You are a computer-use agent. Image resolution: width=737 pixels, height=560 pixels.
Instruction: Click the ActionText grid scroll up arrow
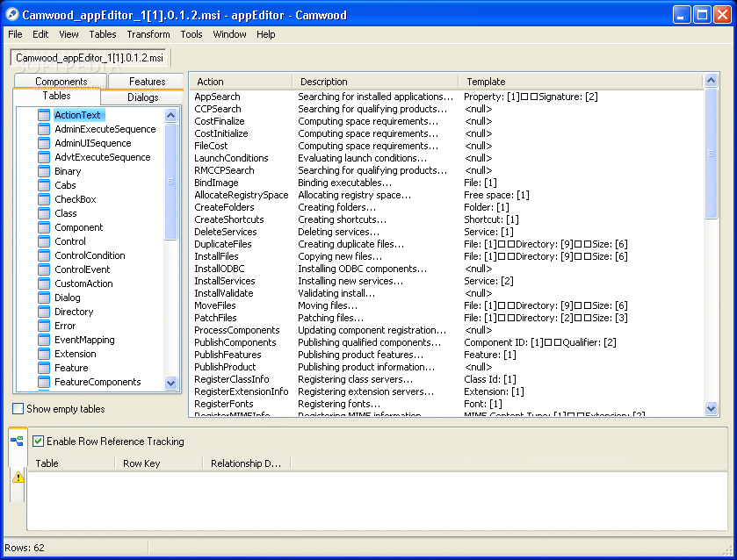(712, 81)
